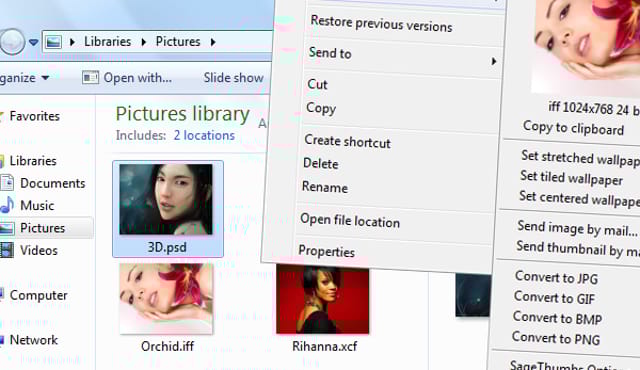Open the Send to submenu arrow
640x370 pixels.
pos(494,61)
